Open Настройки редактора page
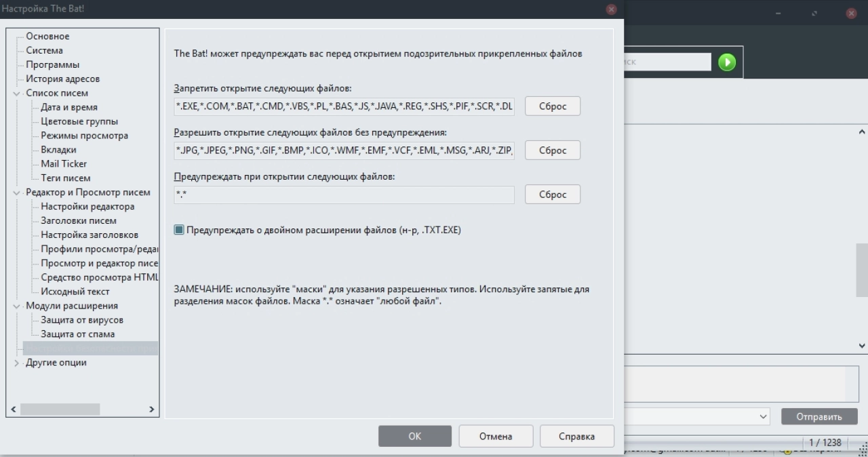The image size is (868, 457). coord(87,207)
